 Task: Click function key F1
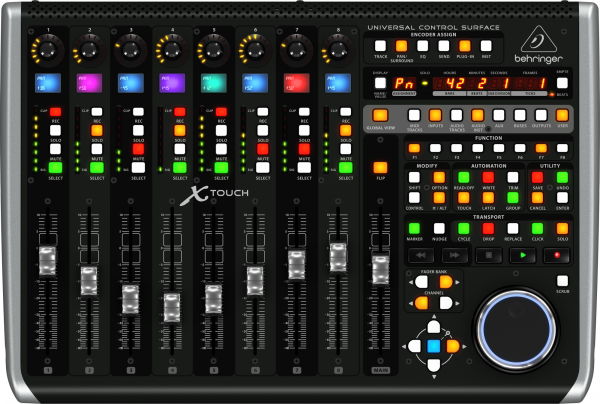coord(414,148)
